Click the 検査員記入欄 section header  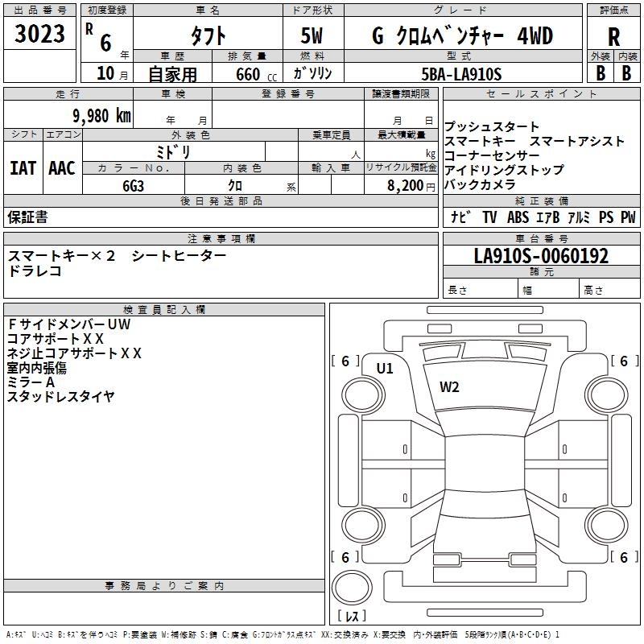tap(164, 310)
